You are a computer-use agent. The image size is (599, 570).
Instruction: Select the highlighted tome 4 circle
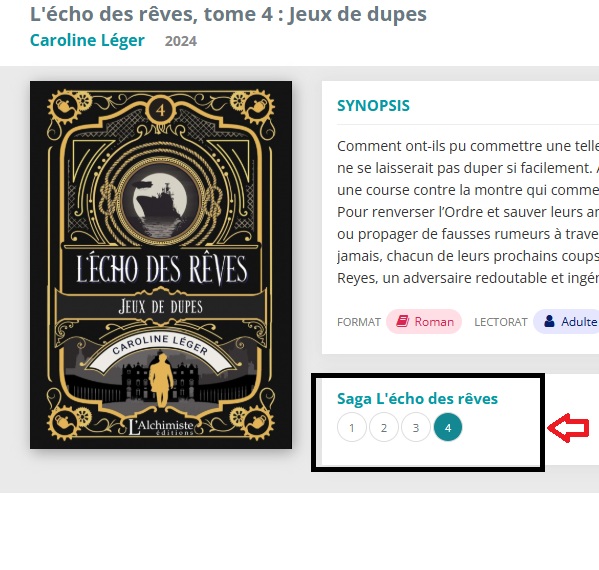coord(448,427)
